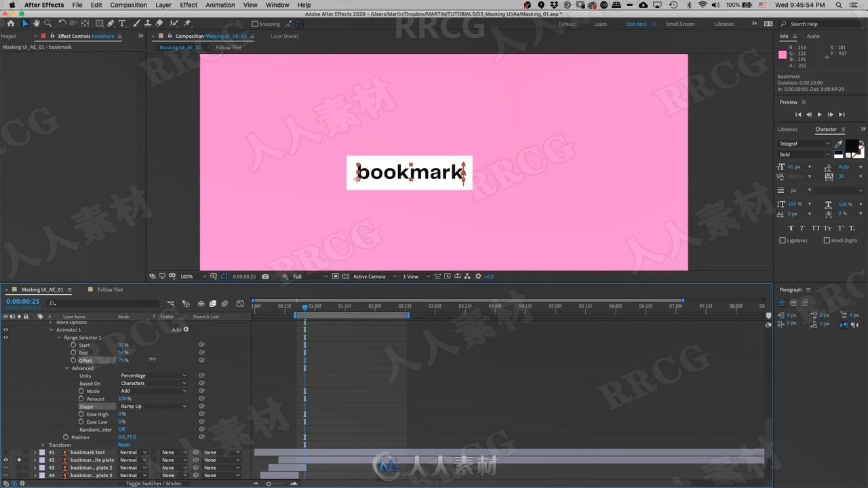Image resolution: width=868 pixels, height=488 pixels.
Task: Switch to the Small Screen workspace
Action: [x=680, y=24]
